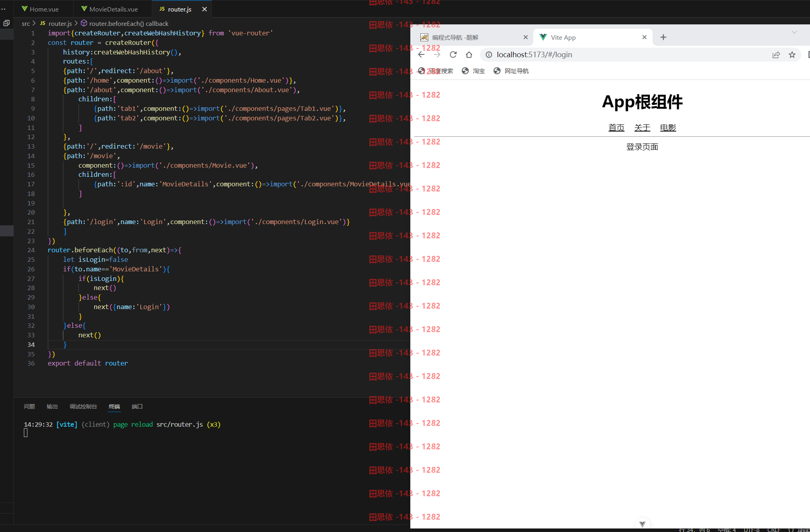Click the explorer copy icon in the activity bar
Viewport: 810px width, 532px height.
click(x=6, y=23)
